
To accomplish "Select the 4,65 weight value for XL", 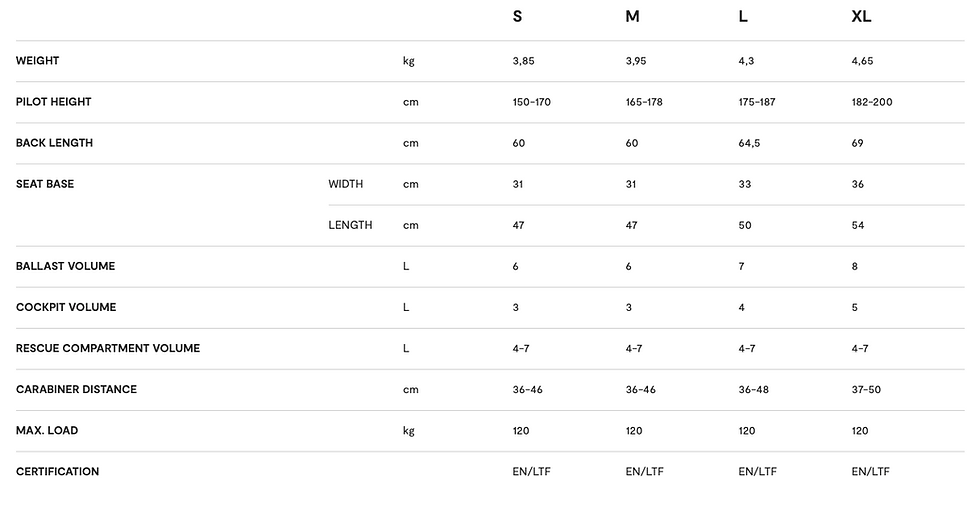I will 862,61.
